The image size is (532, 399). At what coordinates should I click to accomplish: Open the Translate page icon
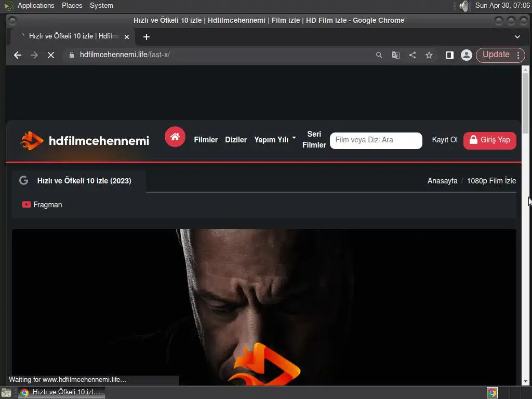click(395, 55)
